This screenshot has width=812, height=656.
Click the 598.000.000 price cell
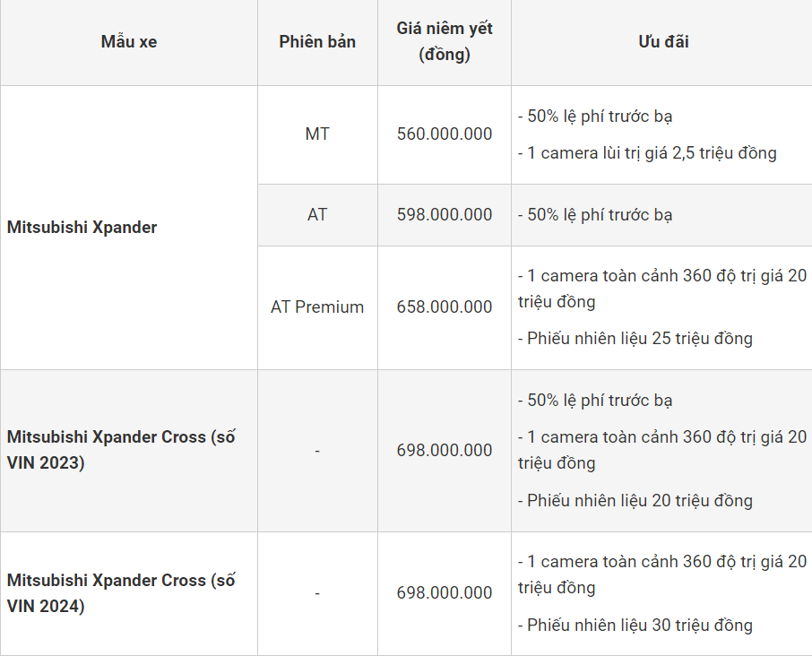point(445,215)
